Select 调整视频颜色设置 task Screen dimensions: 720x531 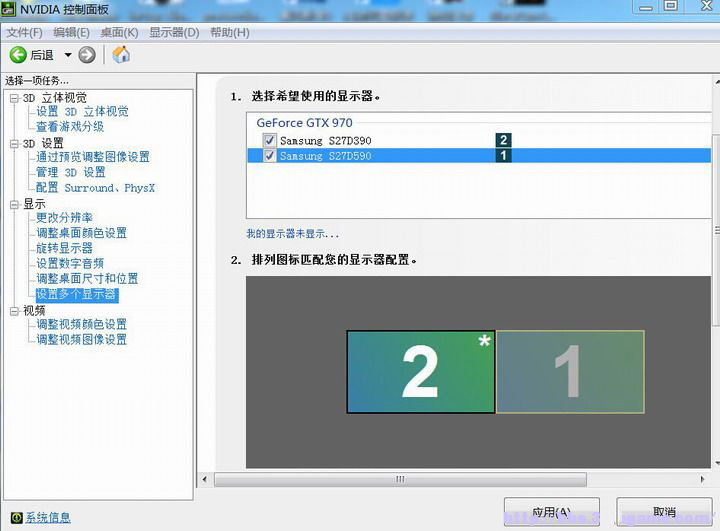(81, 324)
